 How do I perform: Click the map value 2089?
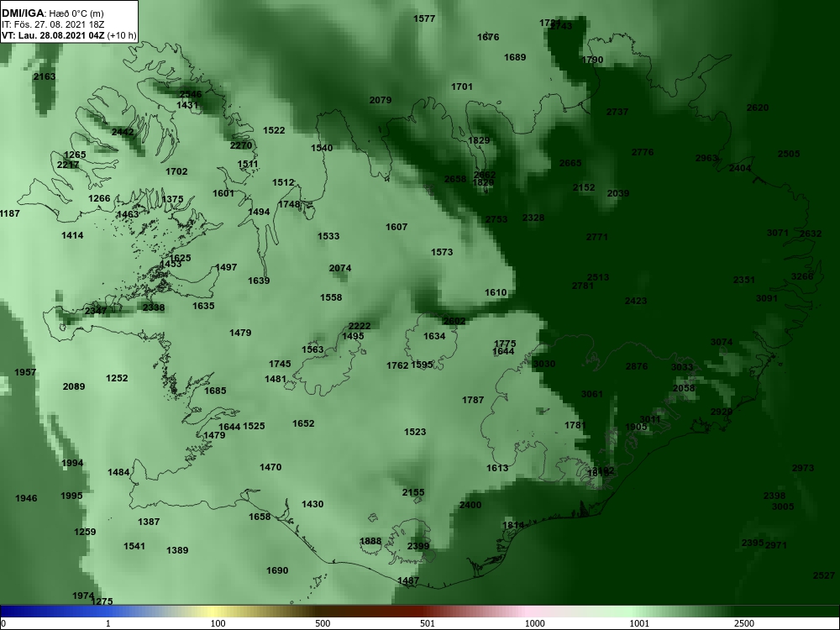74,386
